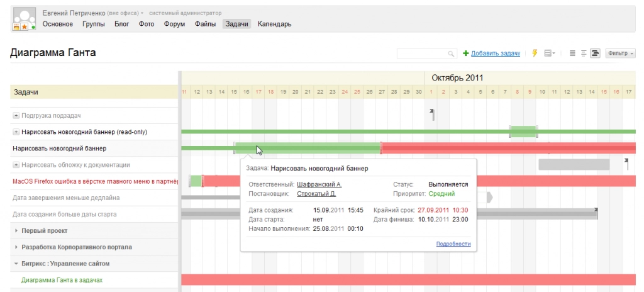Click the lightning bolt quick-action icon
644x292 pixels.
[x=535, y=53]
